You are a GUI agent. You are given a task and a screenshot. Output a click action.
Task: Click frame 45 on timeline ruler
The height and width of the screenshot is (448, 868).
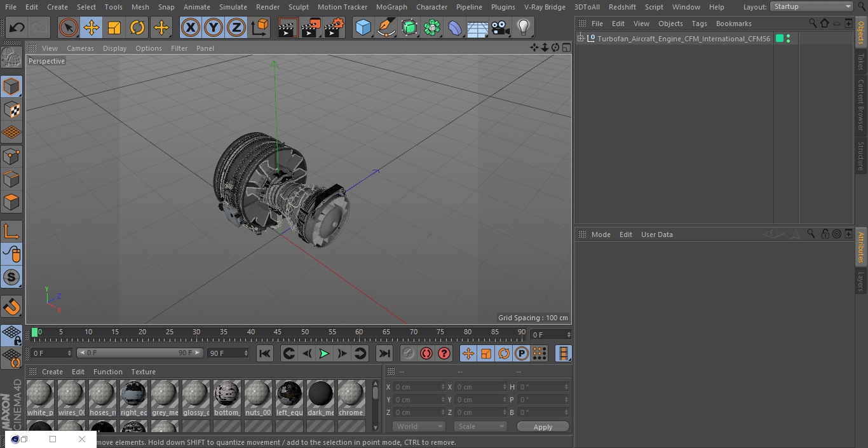(278, 332)
